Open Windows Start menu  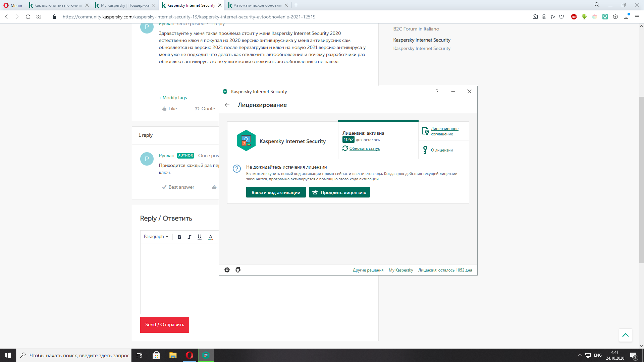(x=8, y=355)
